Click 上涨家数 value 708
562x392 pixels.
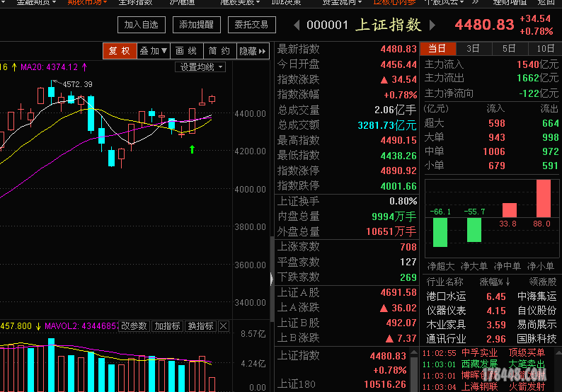408,247
